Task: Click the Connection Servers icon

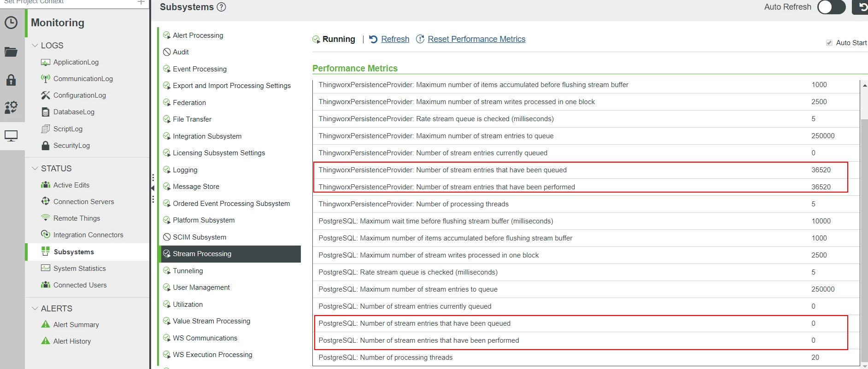Action: click(46, 202)
